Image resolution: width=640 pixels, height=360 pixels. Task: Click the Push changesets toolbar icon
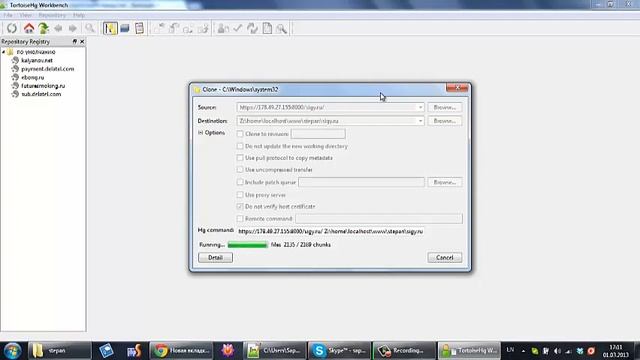203,28
